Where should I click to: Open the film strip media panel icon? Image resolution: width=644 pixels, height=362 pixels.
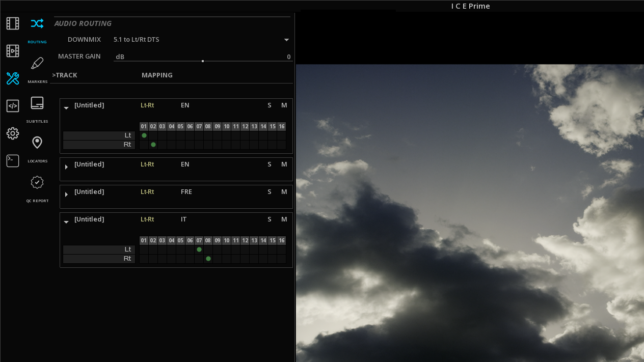coord(13,23)
